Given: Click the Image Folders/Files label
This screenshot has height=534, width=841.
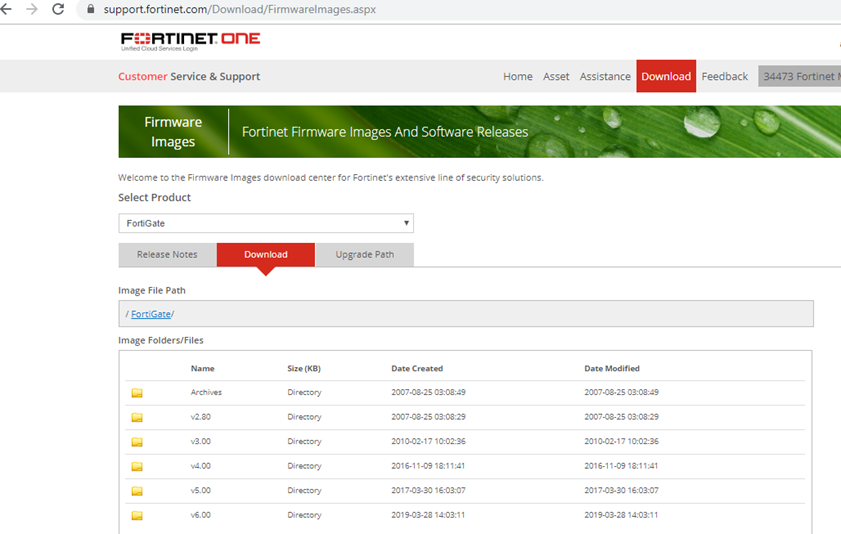Looking at the screenshot, I should coord(160,340).
